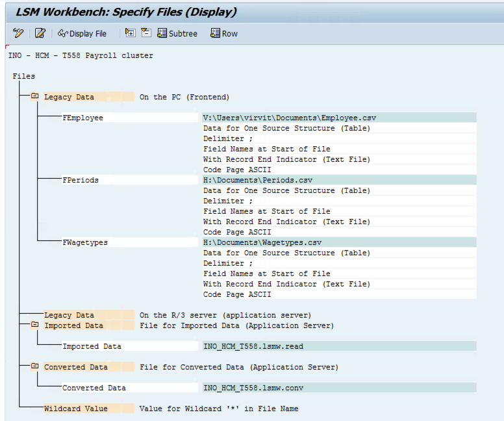The width and height of the screenshot is (504, 421).
Task: Click With Record End Indicator line under FPeriods
Action: [340, 222]
